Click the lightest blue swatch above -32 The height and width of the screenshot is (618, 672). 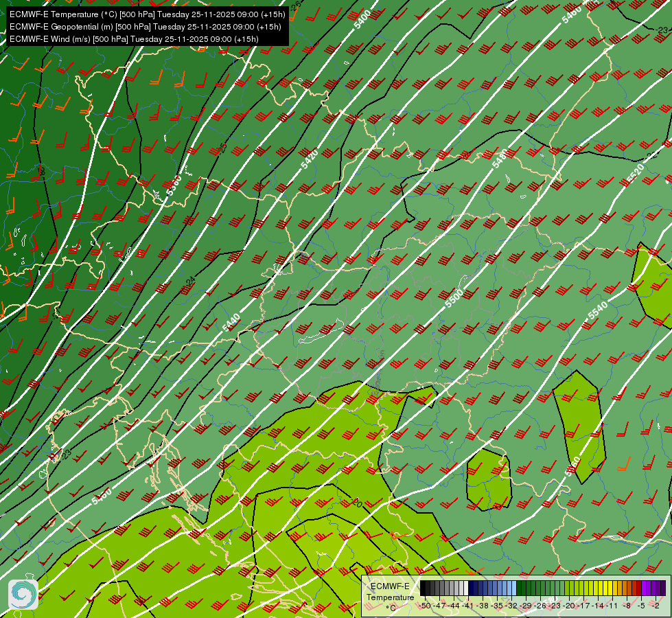point(514,588)
